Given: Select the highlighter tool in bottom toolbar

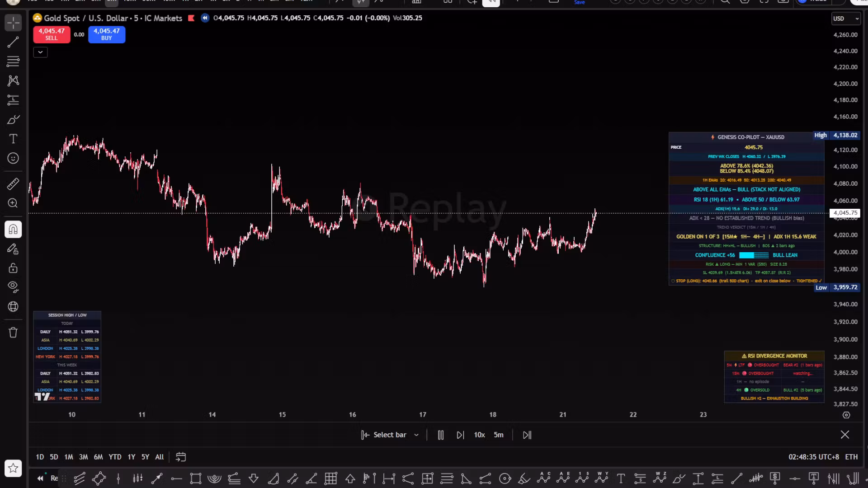Looking at the screenshot, I should pyautogui.click(x=524, y=478).
